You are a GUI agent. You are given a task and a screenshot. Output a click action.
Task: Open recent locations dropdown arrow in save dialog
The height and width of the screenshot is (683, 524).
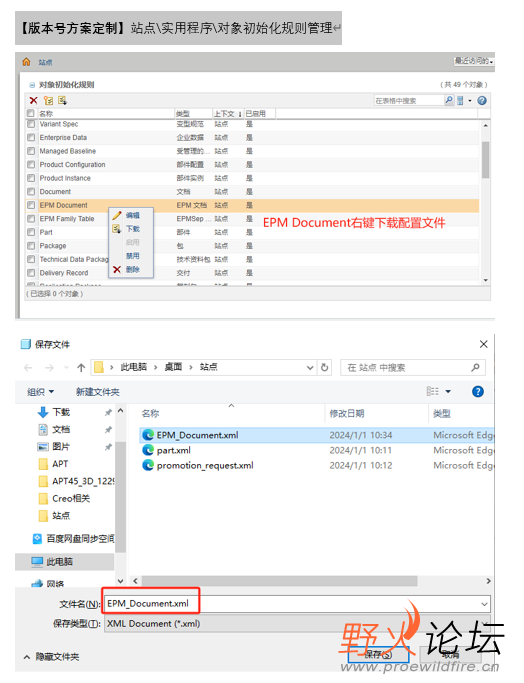(67, 368)
